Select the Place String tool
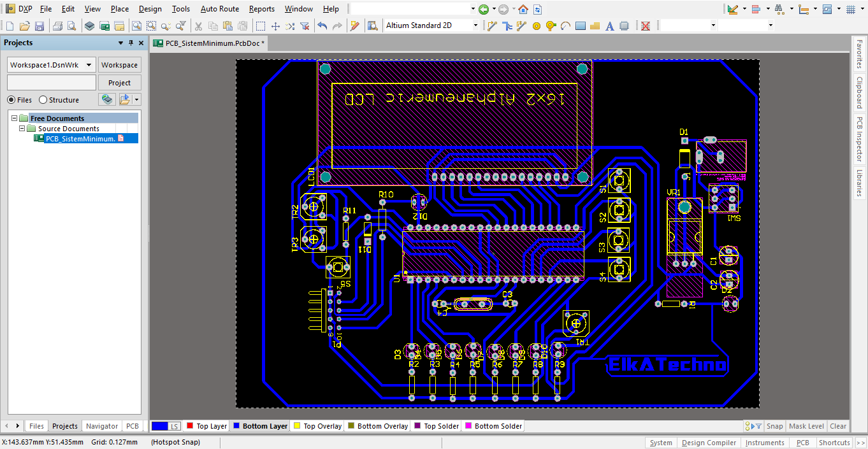Viewport: 868px width, 449px height. (x=611, y=26)
